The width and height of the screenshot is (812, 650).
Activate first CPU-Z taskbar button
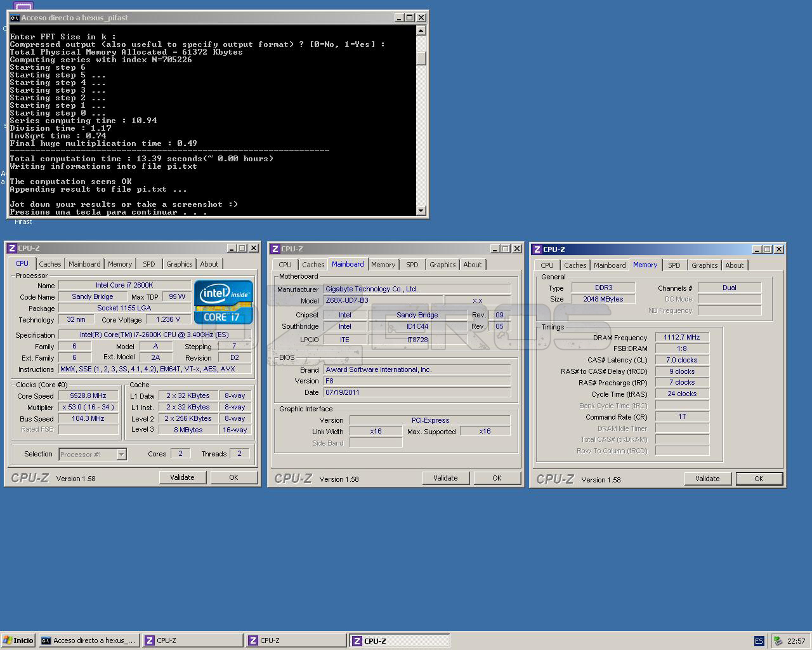pos(193,640)
